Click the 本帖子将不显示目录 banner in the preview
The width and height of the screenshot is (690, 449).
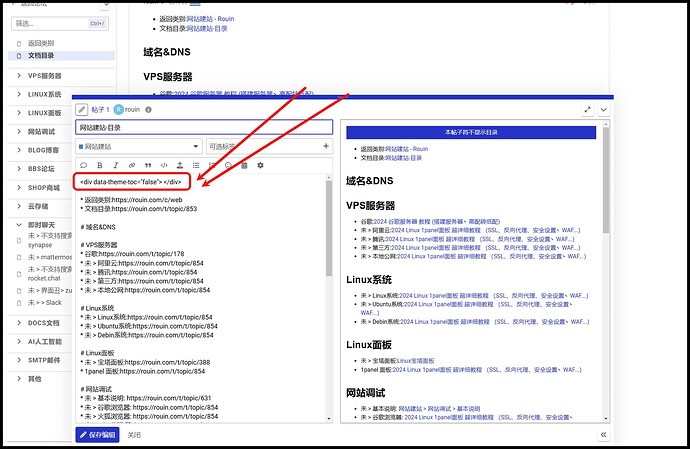pyautogui.click(x=471, y=132)
